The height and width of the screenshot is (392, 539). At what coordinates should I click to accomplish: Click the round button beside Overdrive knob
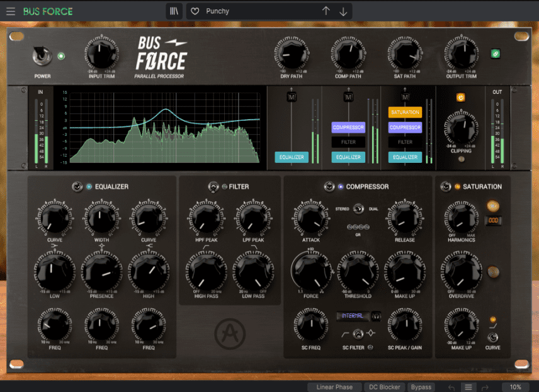pos(493,272)
